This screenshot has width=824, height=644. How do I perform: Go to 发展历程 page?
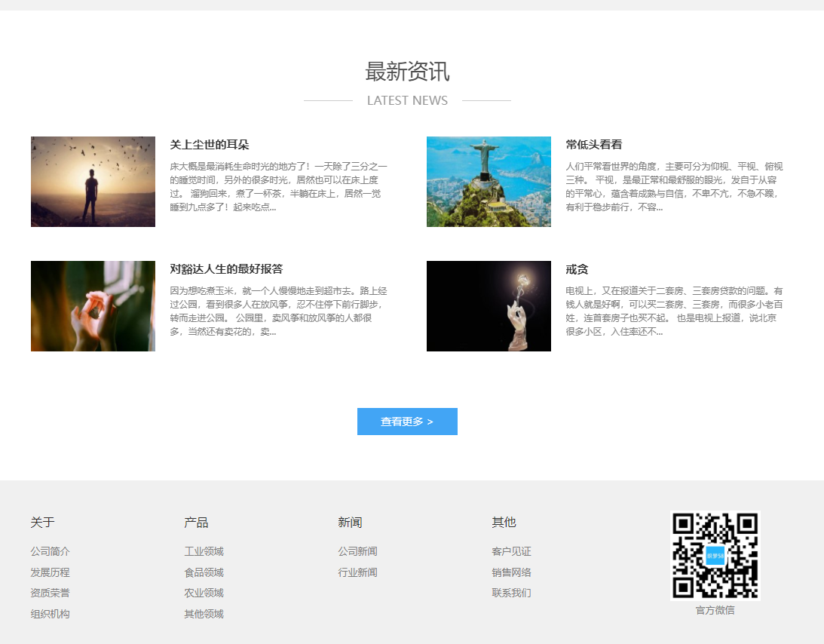(50, 572)
